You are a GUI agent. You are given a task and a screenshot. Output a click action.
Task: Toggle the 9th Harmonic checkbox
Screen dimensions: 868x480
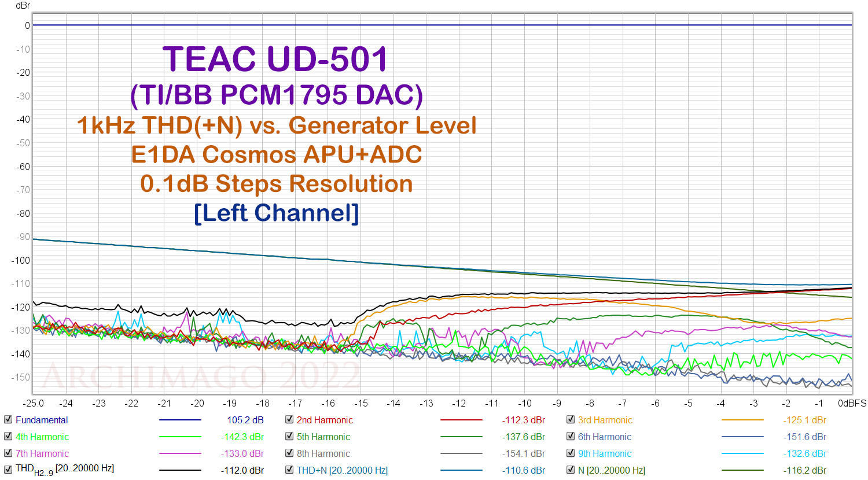coord(571,453)
